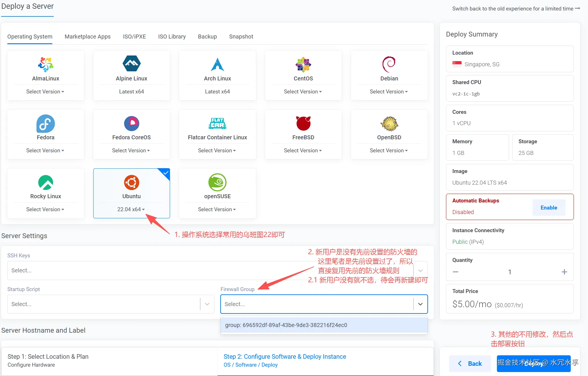Click the CentOS logo icon
This screenshot has width=588, height=376.
[303, 65]
